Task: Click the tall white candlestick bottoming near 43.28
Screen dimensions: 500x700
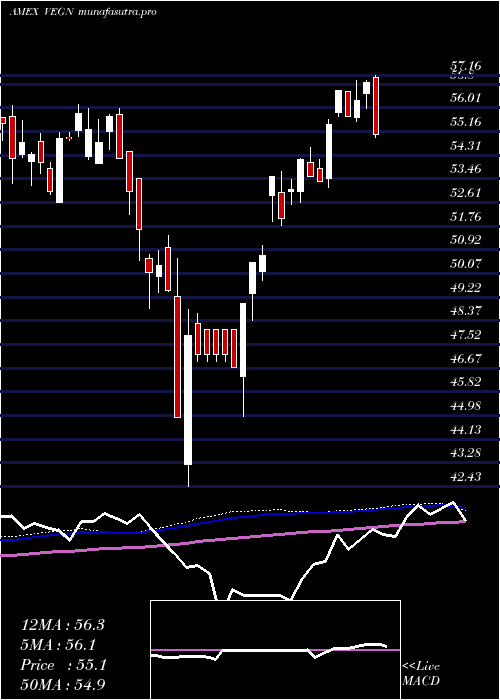Action: (x=188, y=400)
